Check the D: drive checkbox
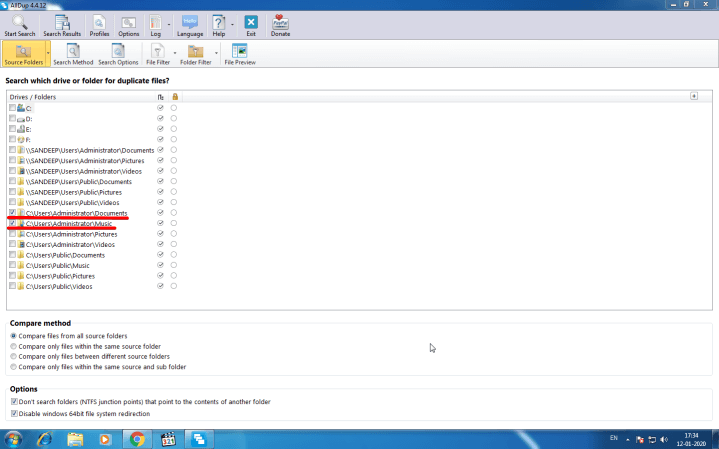719x449 pixels. (12, 118)
